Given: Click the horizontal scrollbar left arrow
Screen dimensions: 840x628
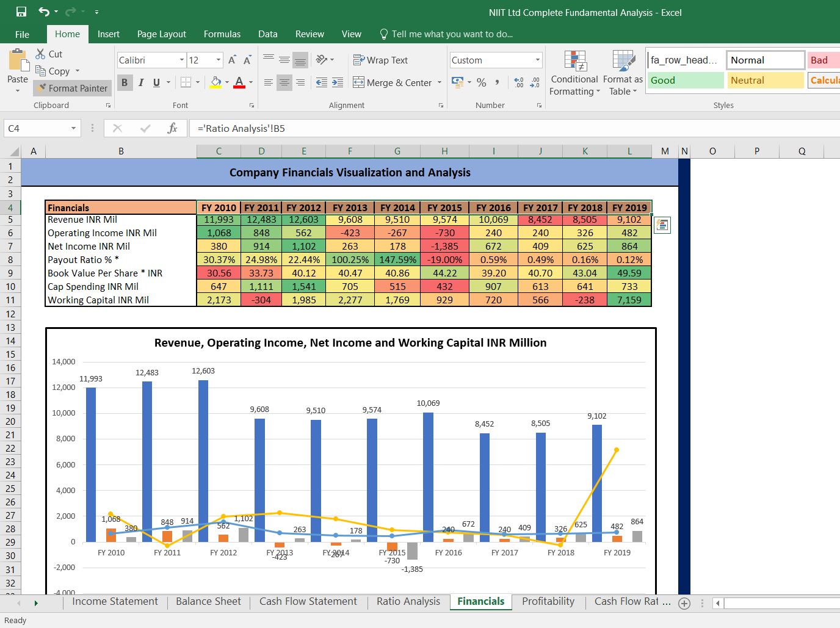Looking at the screenshot, I should [718, 603].
